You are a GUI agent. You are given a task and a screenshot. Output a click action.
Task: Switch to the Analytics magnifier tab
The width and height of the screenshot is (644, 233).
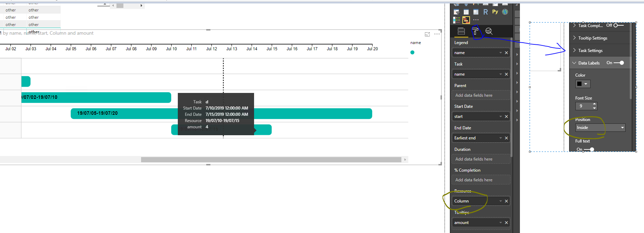coord(489,31)
